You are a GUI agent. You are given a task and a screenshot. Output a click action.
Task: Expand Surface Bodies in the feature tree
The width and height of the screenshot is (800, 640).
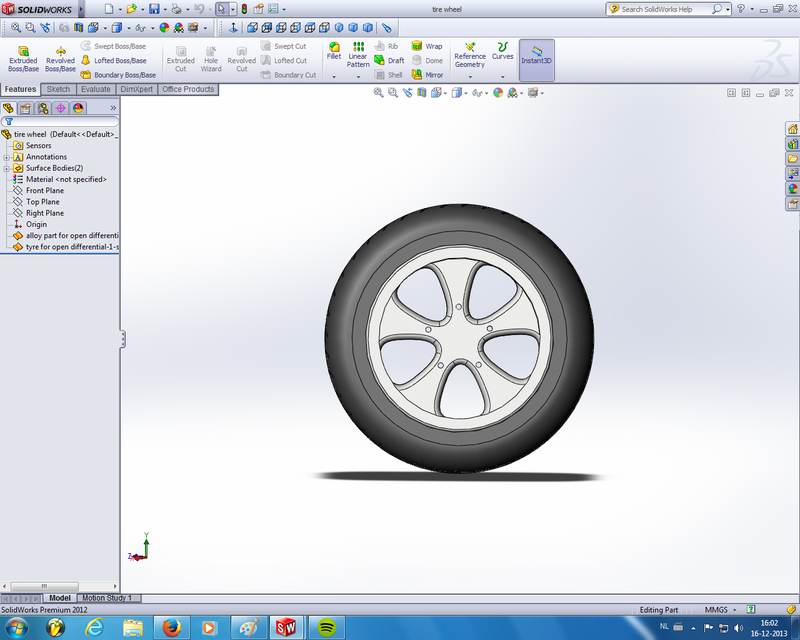click(8, 167)
